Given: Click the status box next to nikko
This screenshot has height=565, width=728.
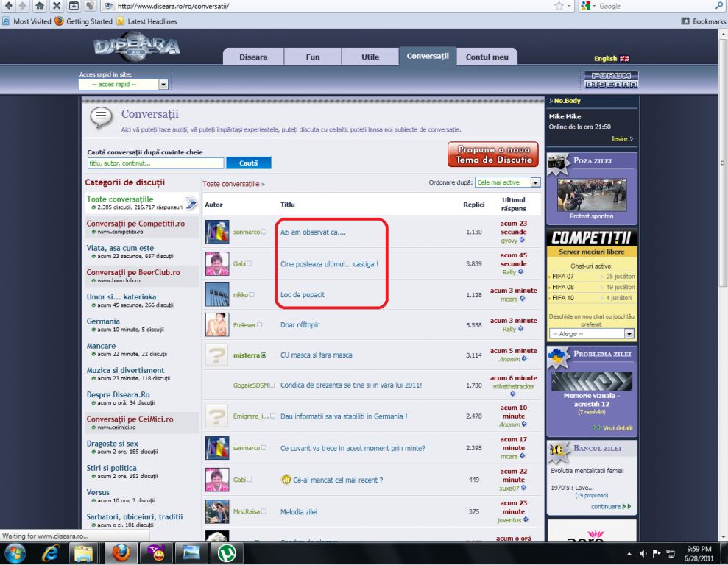Looking at the screenshot, I should click(252, 294).
